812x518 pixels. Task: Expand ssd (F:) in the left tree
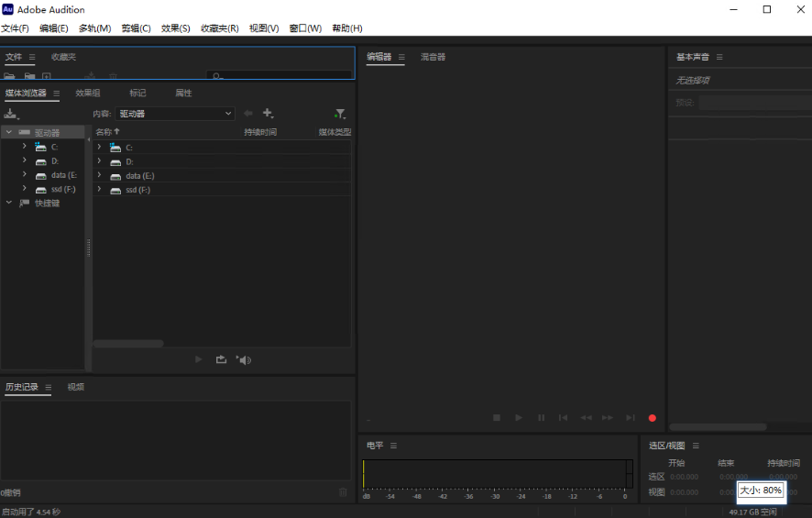[x=25, y=189]
